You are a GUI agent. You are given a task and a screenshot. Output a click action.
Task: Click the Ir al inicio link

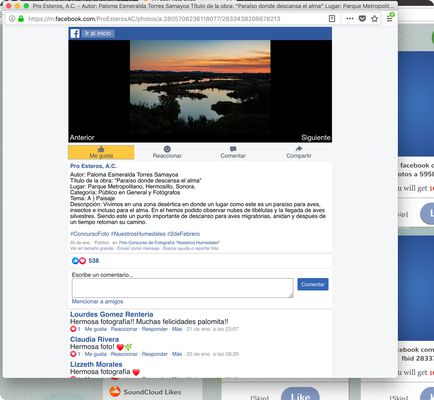[98, 33]
